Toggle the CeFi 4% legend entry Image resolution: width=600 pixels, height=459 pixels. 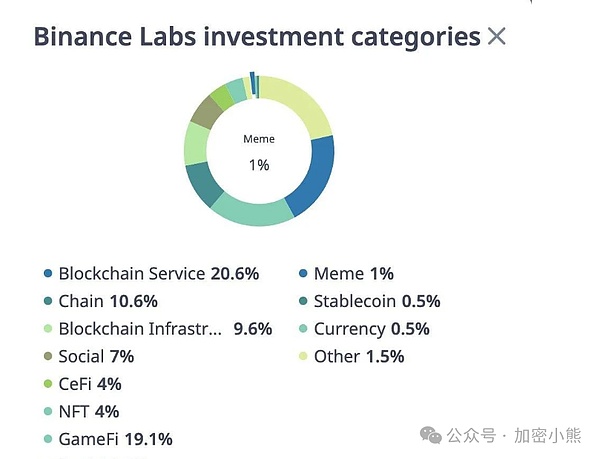(x=89, y=384)
